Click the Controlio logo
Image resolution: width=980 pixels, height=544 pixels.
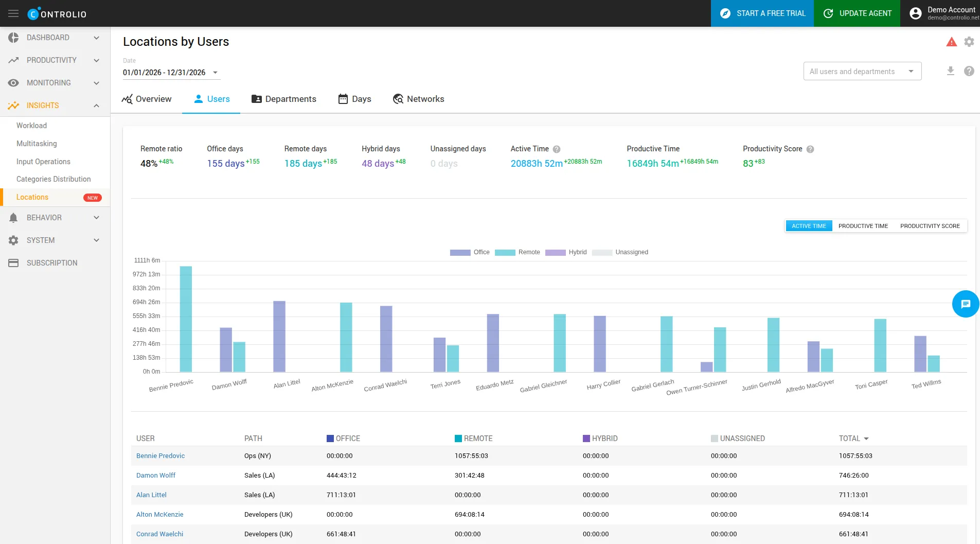57,14
